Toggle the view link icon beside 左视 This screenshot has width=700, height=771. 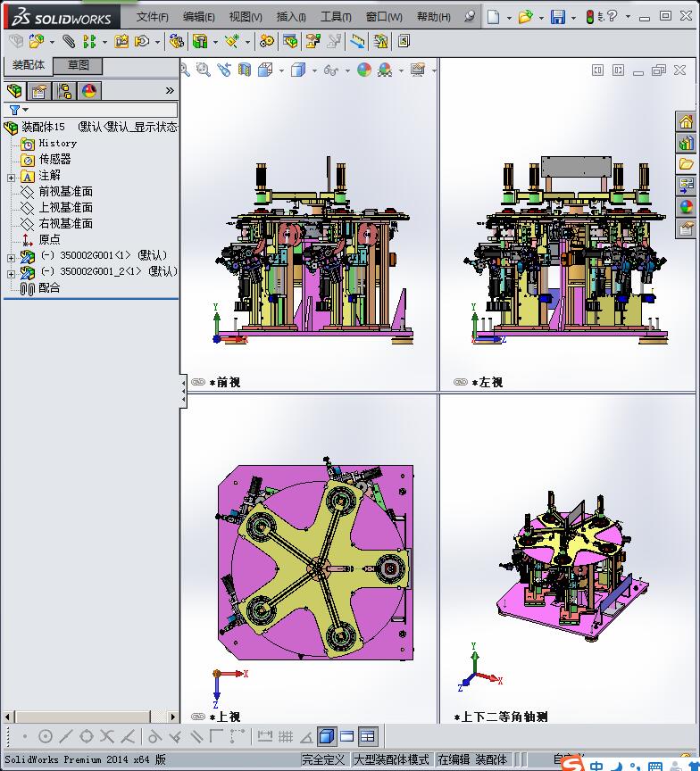(x=461, y=382)
